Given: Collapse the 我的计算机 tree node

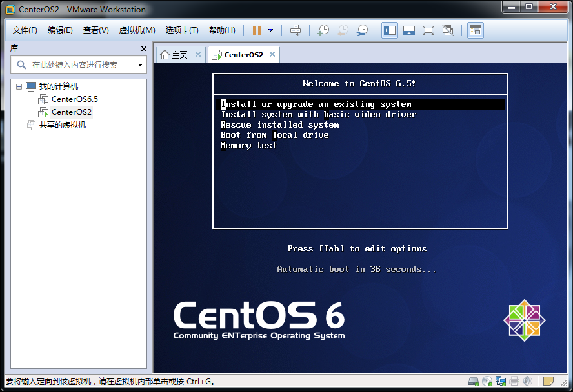Looking at the screenshot, I should click(x=19, y=86).
